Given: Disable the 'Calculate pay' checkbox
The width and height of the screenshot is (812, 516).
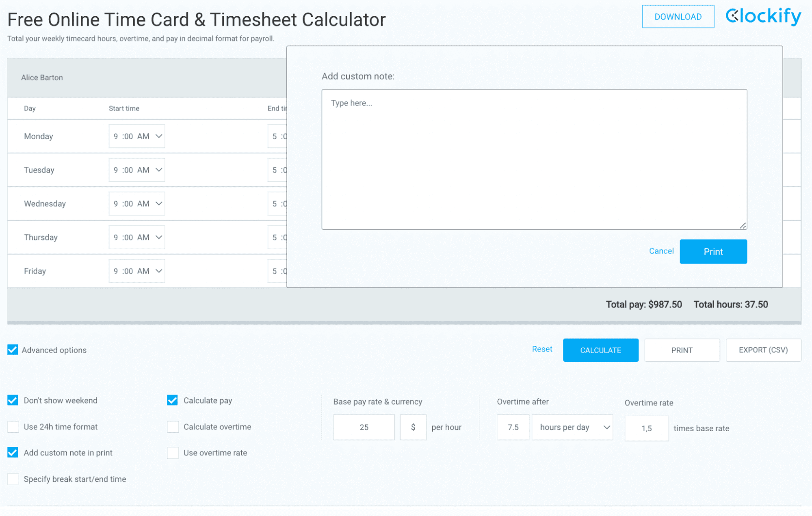Looking at the screenshot, I should (x=172, y=400).
